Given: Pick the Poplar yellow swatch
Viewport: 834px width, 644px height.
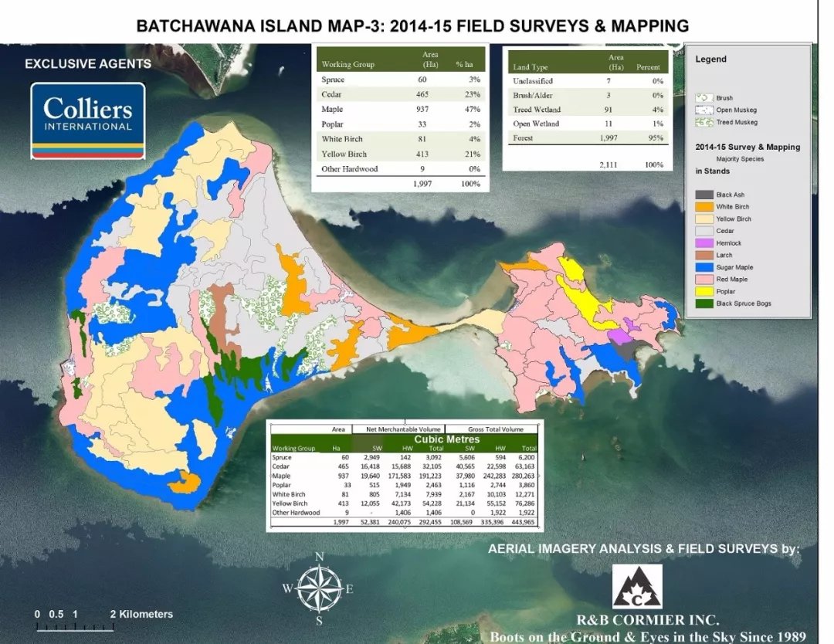Looking at the screenshot, I should (704, 291).
